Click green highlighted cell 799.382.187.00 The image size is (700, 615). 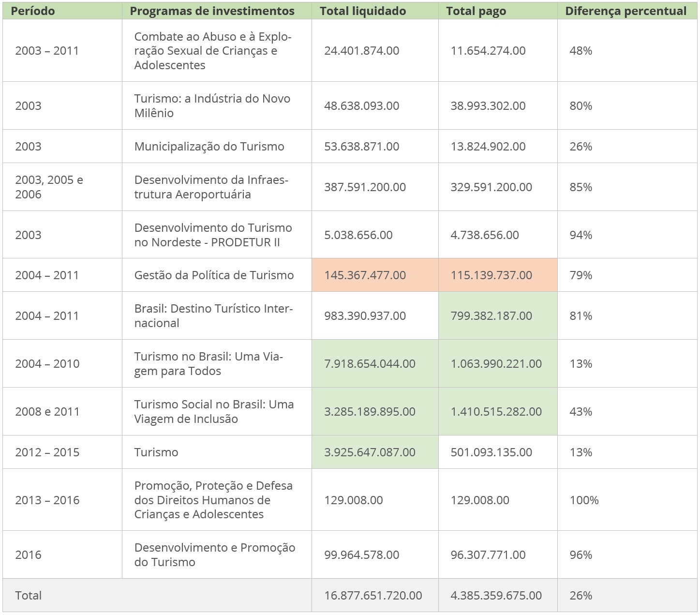pos(491,316)
